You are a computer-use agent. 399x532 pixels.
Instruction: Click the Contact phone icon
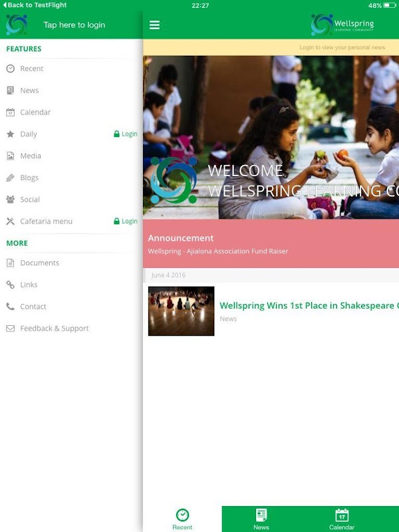[11, 307]
